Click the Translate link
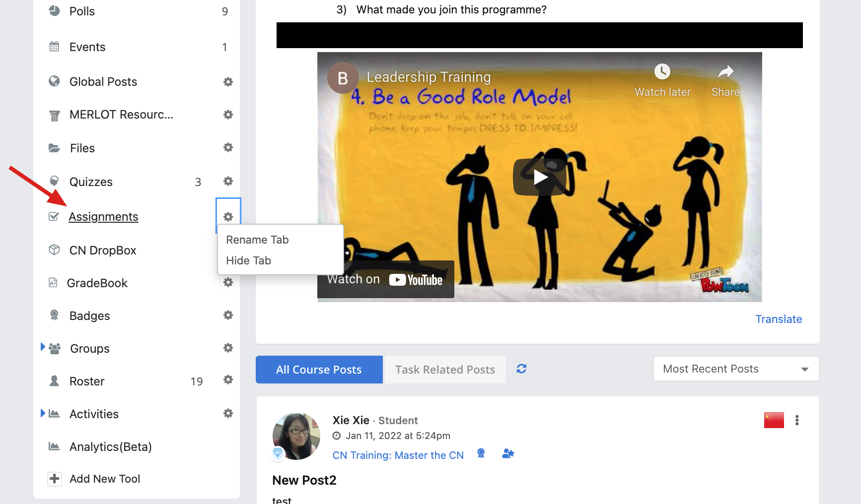Viewport: 861px width, 504px height. click(x=779, y=319)
